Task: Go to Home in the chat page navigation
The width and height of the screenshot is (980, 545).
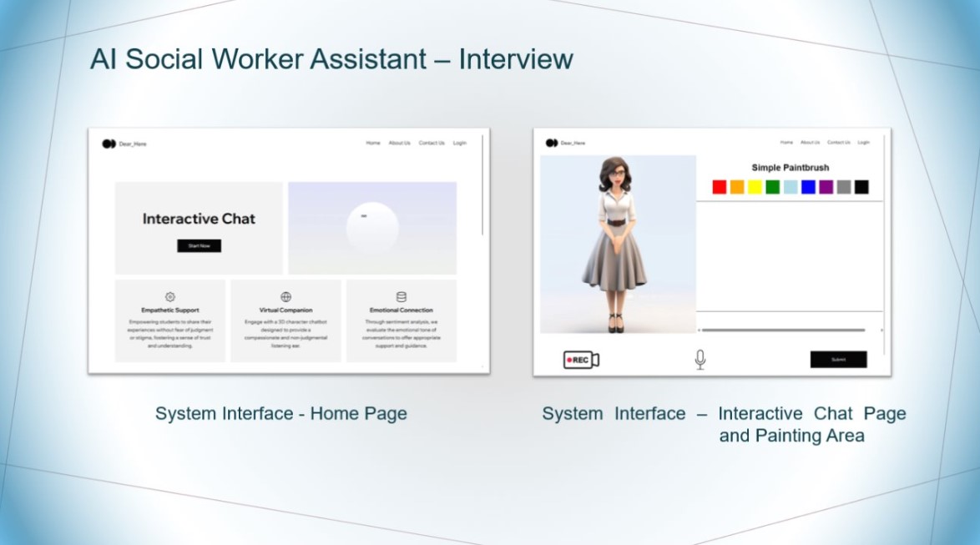Action: (x=786, y=143)
